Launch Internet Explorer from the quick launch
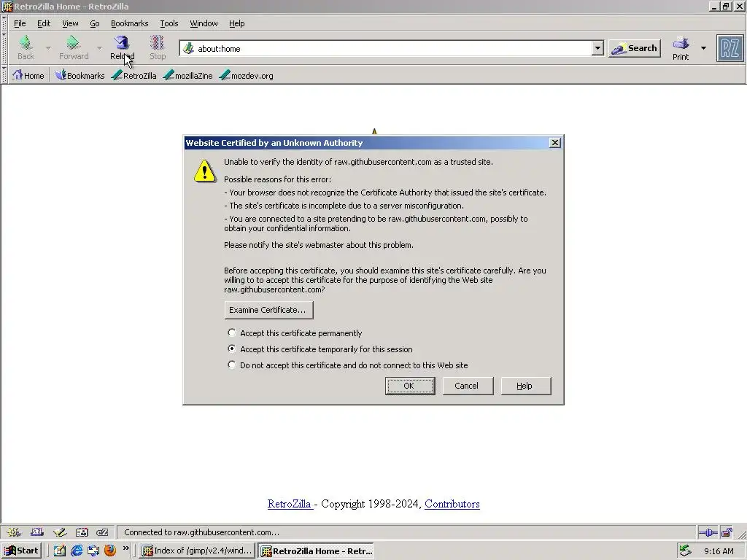The height and width of the screenshot is (560, 747). click(76, 551)
